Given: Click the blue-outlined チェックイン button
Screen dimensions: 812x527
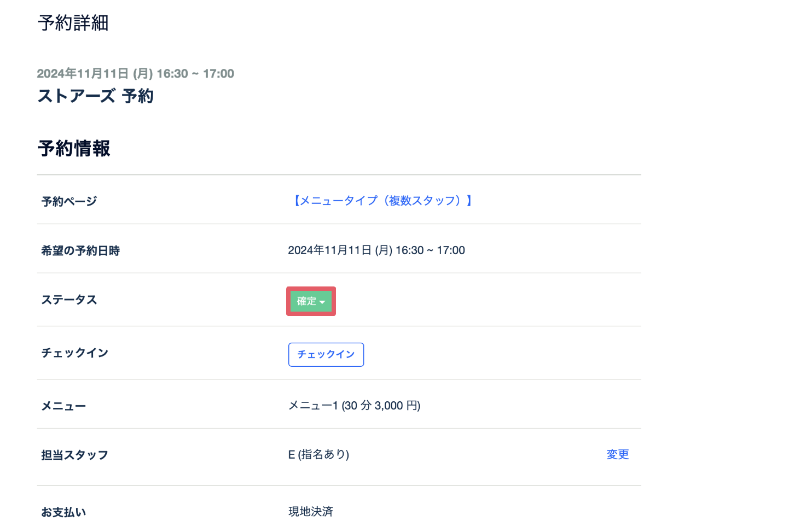Looking at the screenshot, I should pos(326,354).
